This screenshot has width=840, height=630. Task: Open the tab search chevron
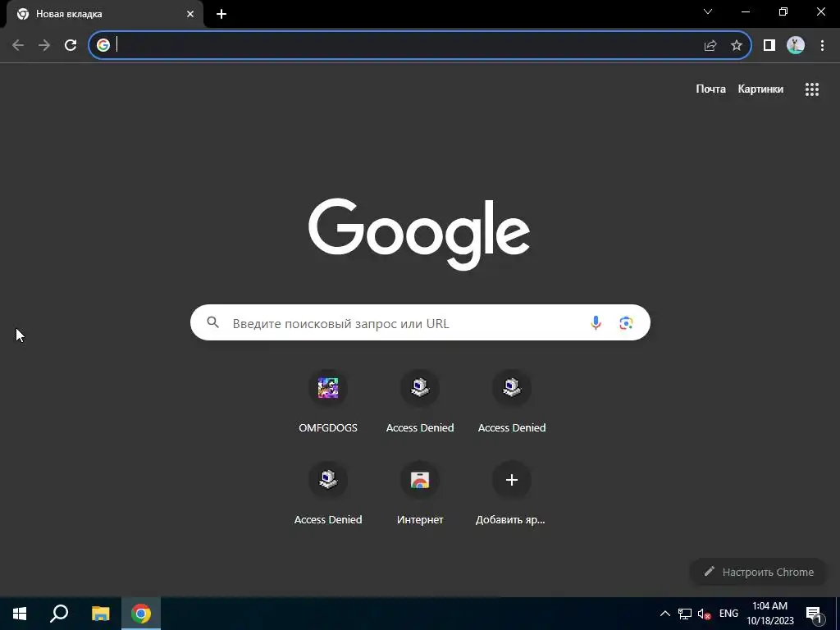[708, 11]
